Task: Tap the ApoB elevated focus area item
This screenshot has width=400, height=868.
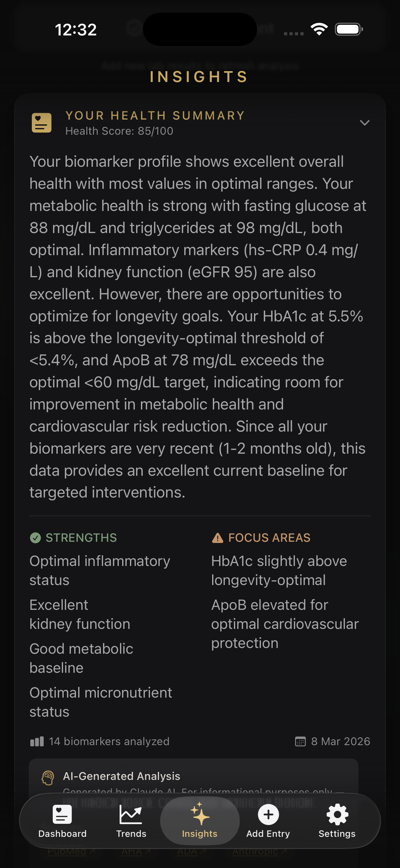Action: [x=285, y=624]
